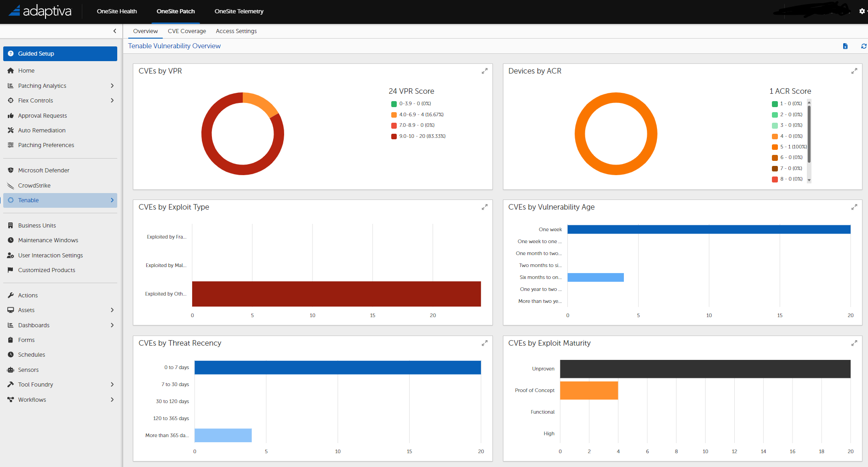Open the Sensors section

30,370
